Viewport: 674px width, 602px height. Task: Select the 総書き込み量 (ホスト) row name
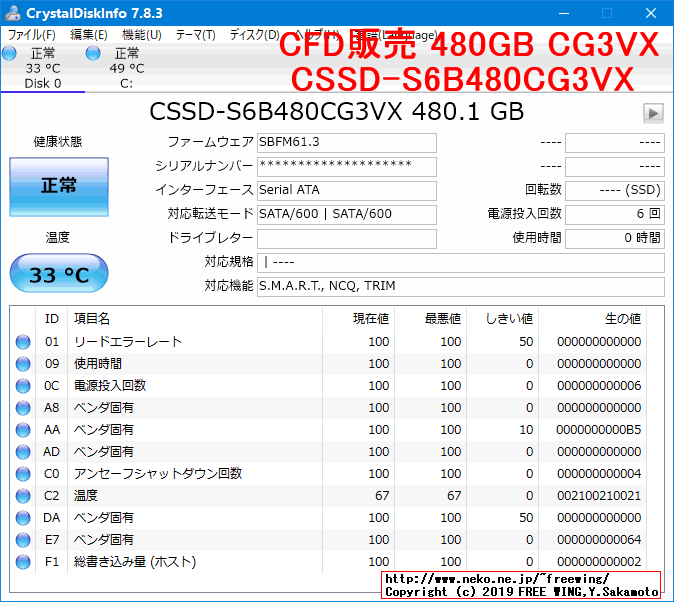pyautogui.click(x=135, y=562)
